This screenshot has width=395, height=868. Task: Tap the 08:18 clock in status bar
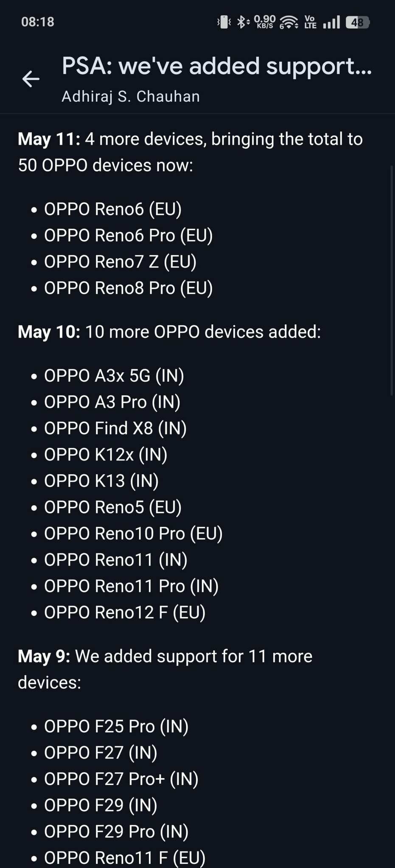tap(38, 22)
